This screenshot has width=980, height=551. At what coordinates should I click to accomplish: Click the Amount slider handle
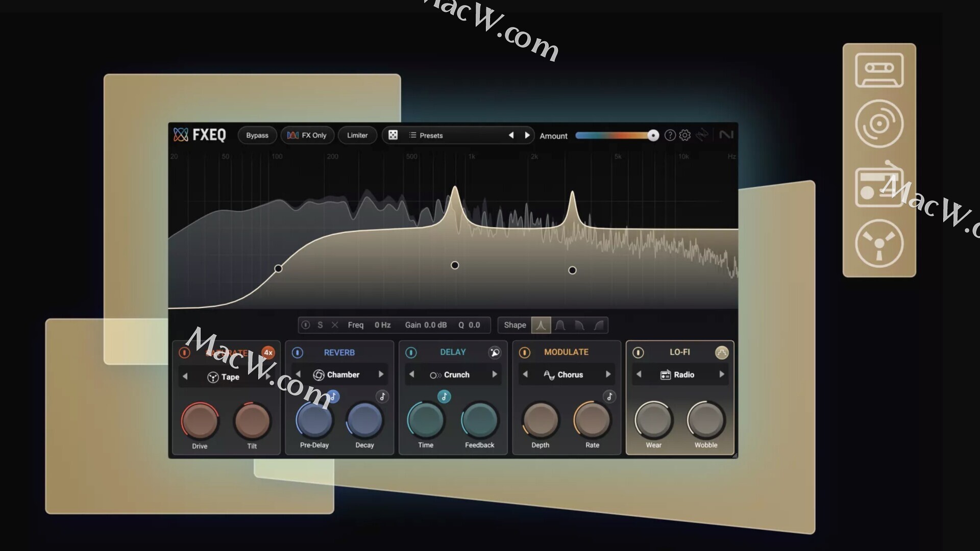point(653,135)
